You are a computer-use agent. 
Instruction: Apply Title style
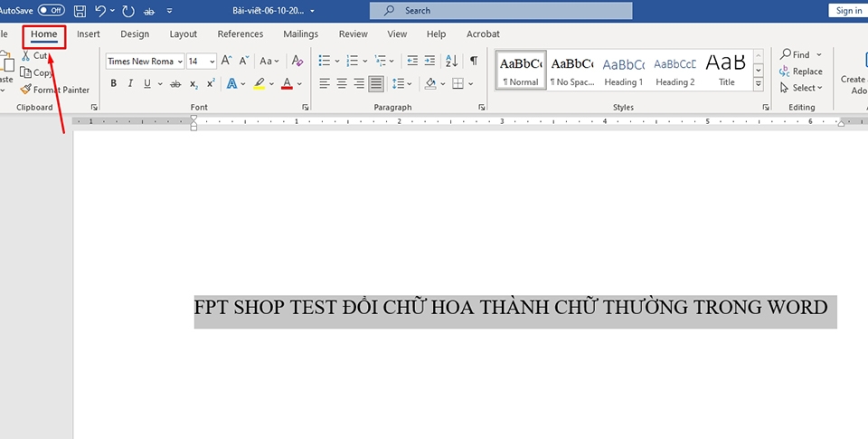pyautogui.click(x=726, y=71)
